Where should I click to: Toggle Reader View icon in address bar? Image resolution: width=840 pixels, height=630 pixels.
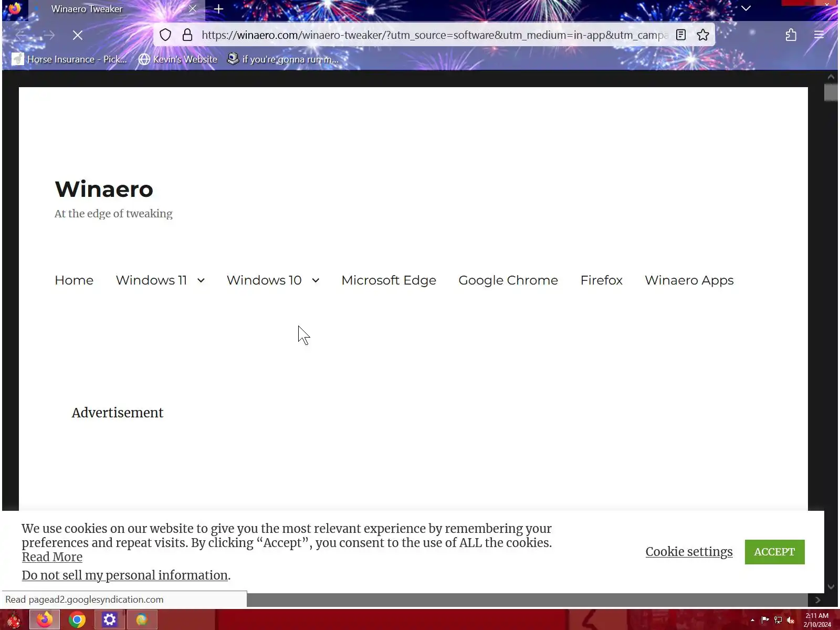[x=681, y=35]
